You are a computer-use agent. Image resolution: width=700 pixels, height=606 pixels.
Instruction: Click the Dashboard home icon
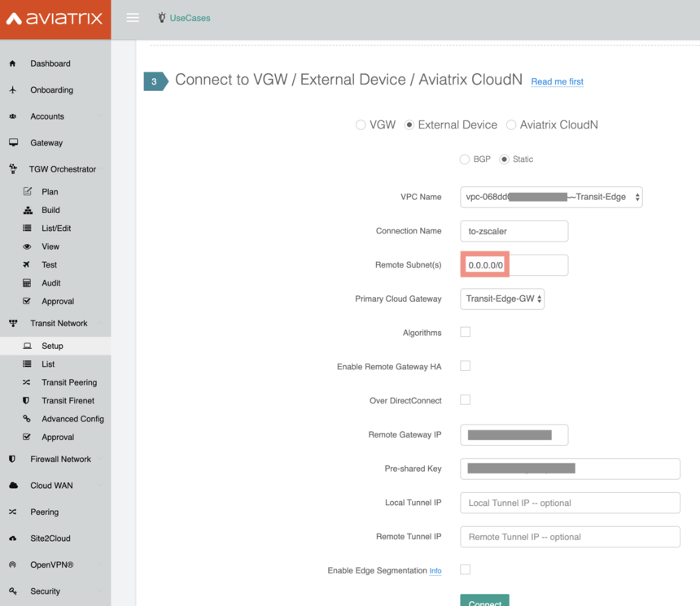tap(12, 63)
